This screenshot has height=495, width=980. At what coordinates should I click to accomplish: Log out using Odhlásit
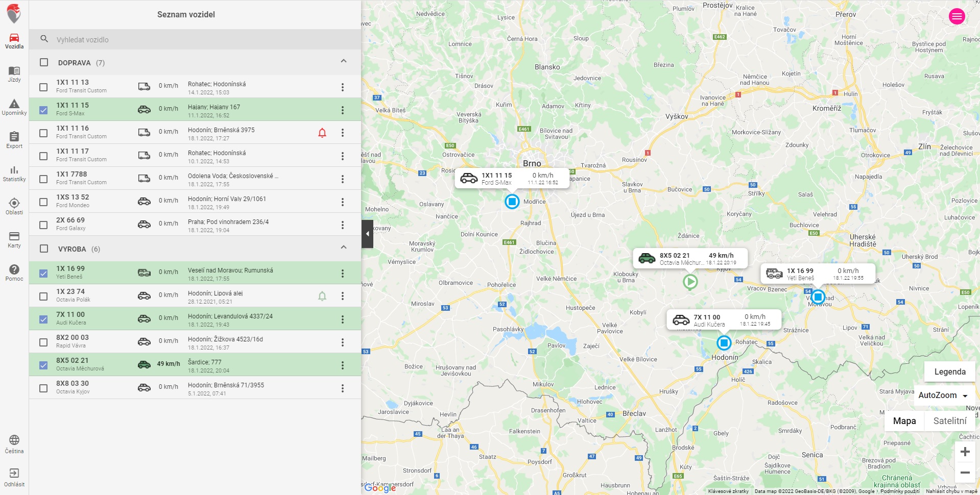click(14, 477)
